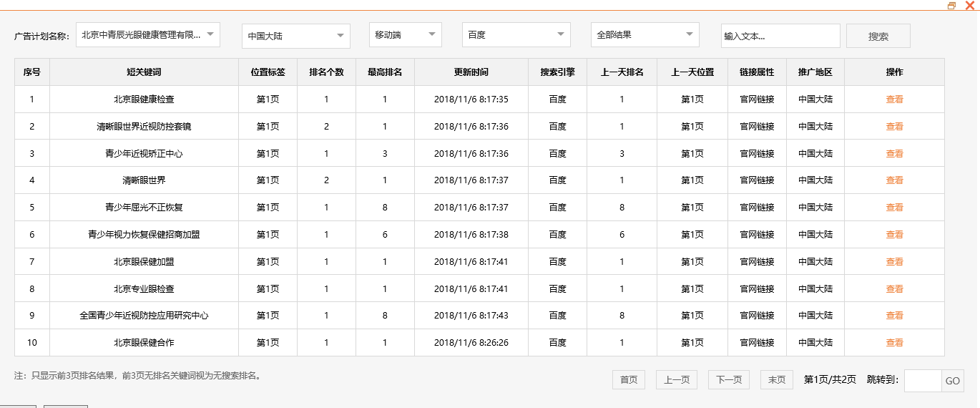Select keyword cell 青少年屈光不正恢复
The height and width of the screenshot is (408, 980).
point(144,208)
